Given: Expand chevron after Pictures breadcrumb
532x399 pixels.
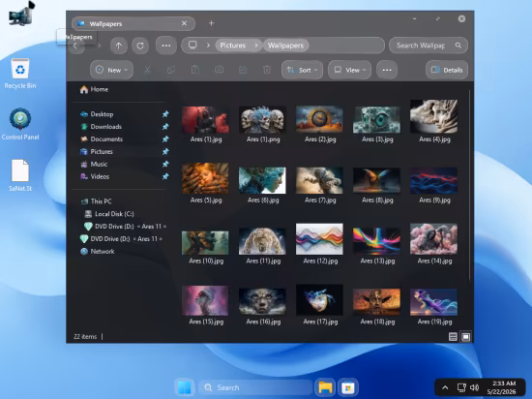Looking at the screenshot, I should point(256,46).
